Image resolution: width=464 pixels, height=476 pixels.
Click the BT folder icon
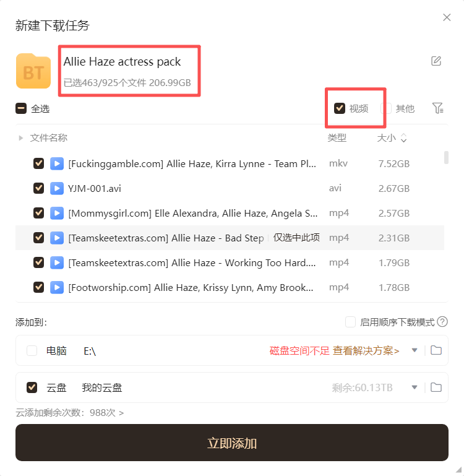33,71
